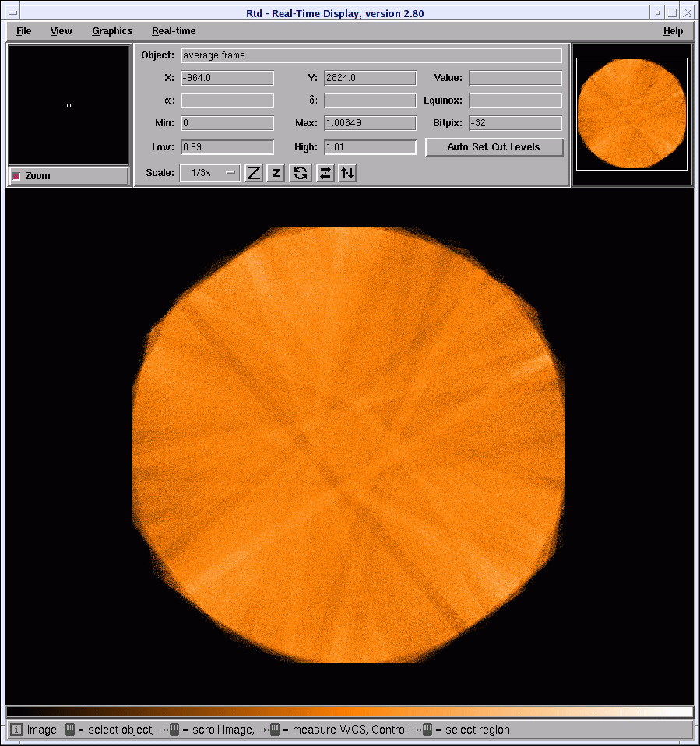Click the High cut level input field

(x=370, y=147)
